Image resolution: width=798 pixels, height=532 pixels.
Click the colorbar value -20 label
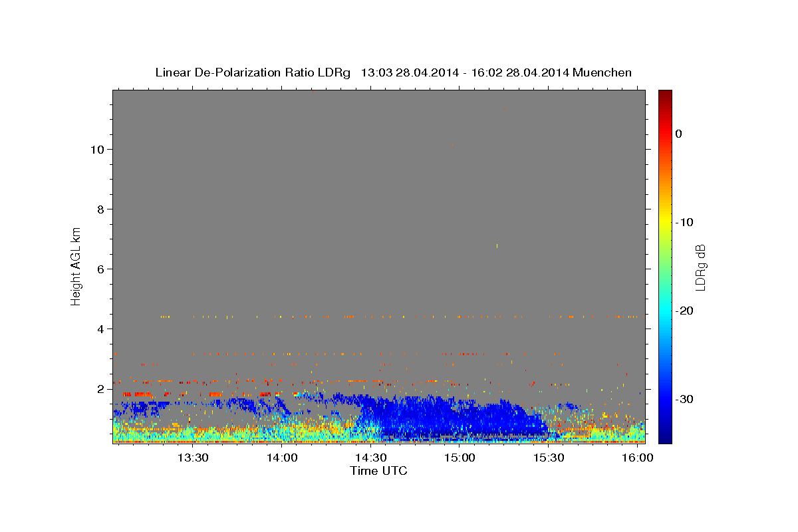pyautogui.click(x=685, y=311)
